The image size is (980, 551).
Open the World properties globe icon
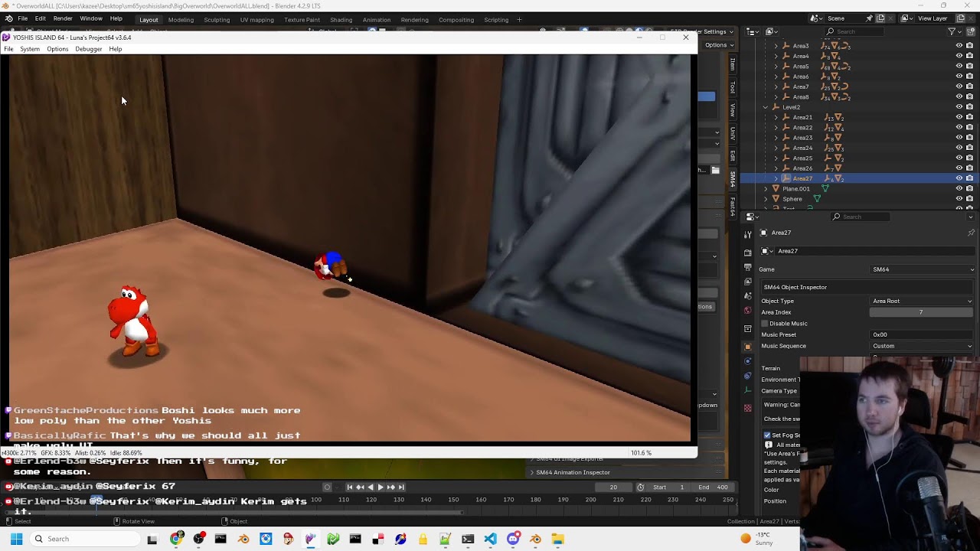coord(748,311)
